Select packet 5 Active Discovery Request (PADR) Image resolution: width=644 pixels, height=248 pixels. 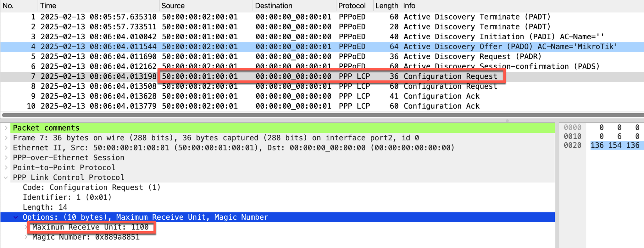[322, 57]
